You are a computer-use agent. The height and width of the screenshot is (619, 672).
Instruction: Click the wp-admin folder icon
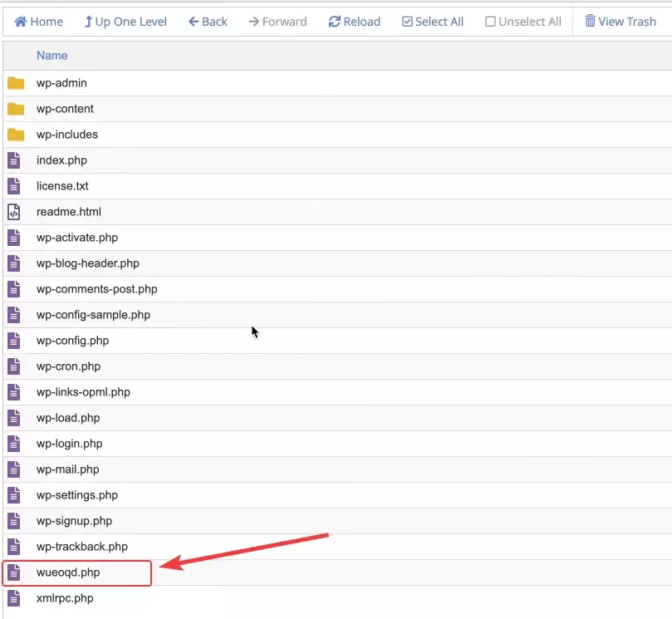point(16,83)
